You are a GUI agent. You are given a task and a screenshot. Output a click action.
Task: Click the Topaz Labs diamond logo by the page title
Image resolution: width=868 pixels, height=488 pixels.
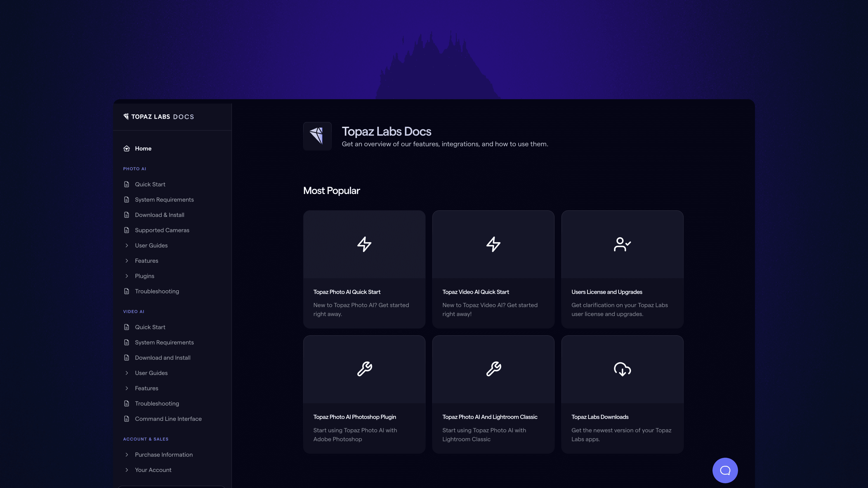(317, 136)
